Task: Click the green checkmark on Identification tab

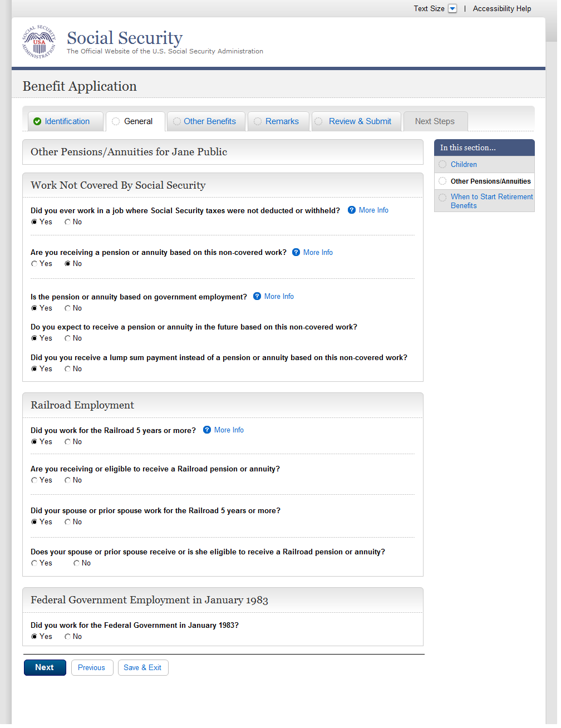Action: [x=37, y=121]
